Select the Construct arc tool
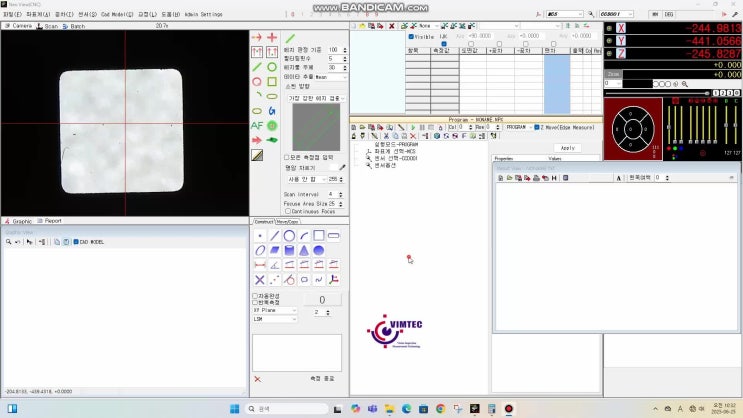 (304, 236)
